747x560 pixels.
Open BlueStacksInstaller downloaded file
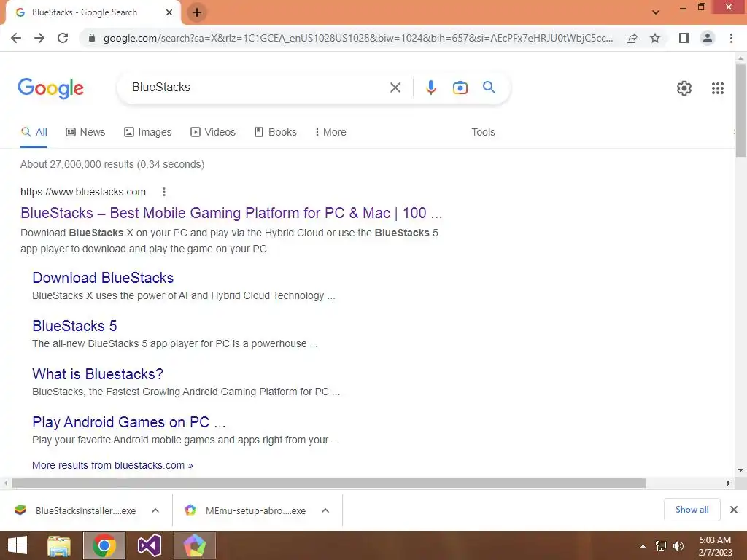(x=75, y=510)
